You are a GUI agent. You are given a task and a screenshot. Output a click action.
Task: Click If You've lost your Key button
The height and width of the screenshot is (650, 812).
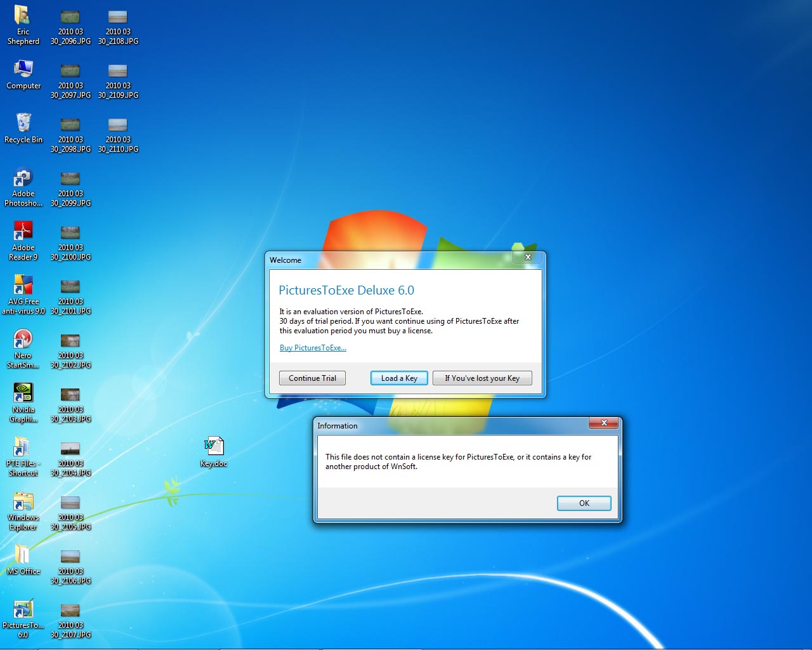click(x=482, y=378)
